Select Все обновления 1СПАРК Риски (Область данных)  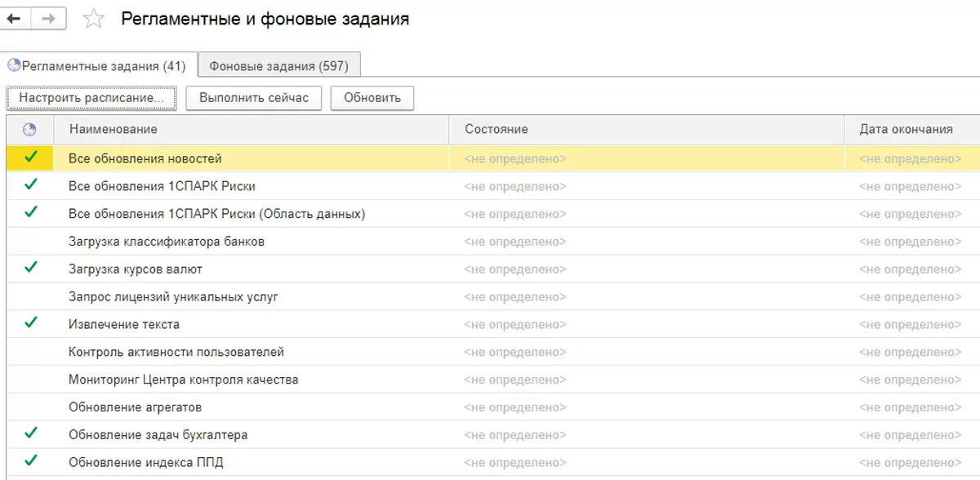[493, 214]
